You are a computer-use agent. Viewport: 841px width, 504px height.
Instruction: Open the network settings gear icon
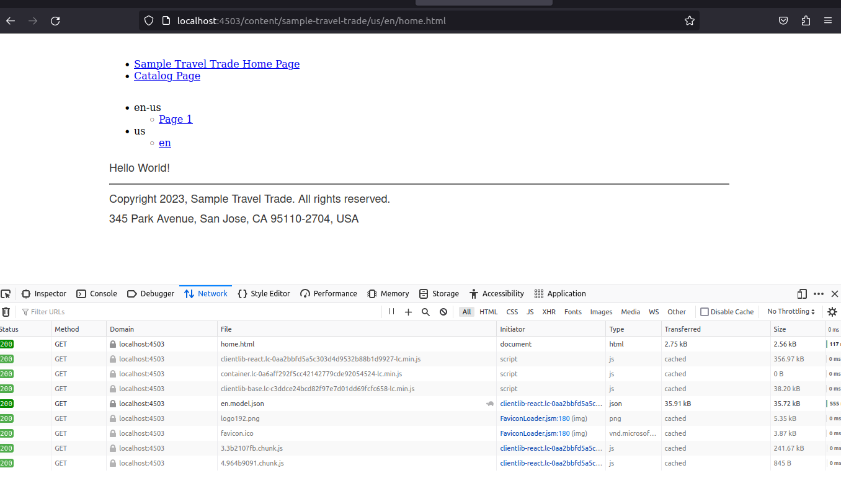(x=832, y=312)
